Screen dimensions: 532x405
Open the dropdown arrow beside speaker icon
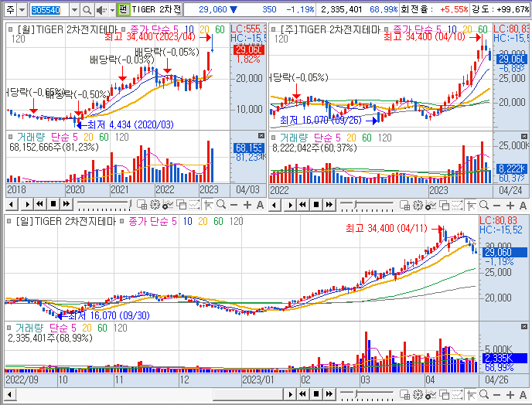point(112,10)
